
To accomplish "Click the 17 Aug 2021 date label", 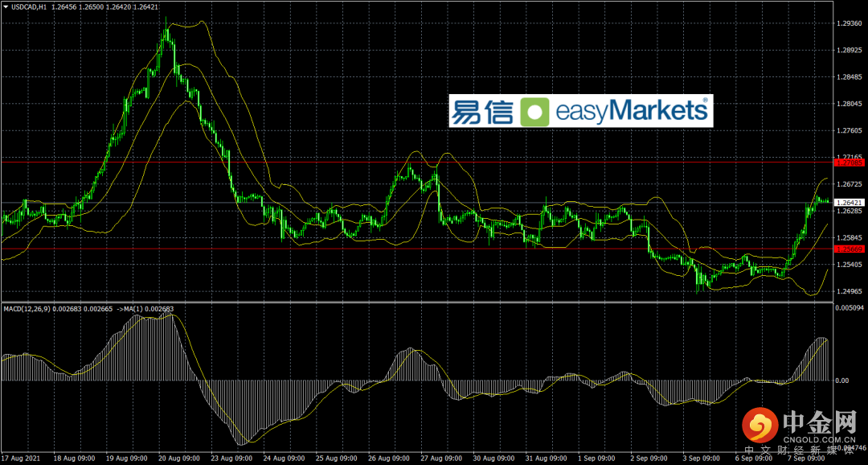I will 23,459.
